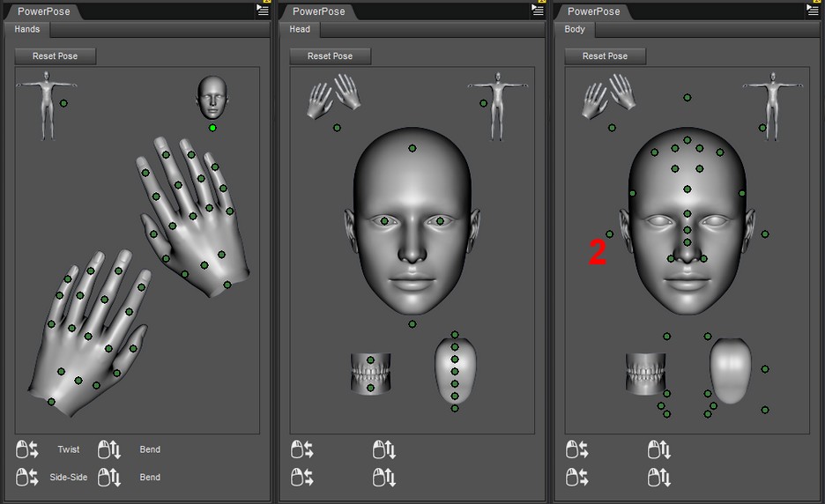Image resolution: width=825 pixels, height=504 pixels.
Task: Open the options menu icon of the middle PowerPose panel
Action: coord(537,10)
